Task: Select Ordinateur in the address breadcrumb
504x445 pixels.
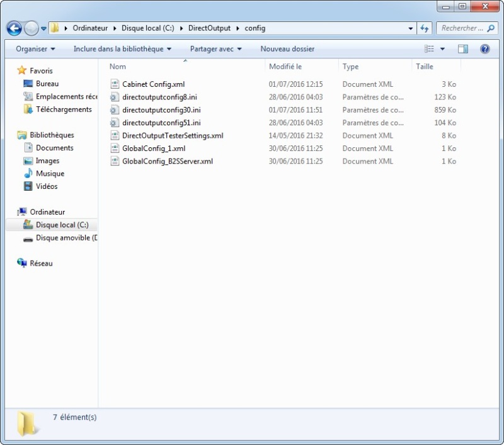Action: (90, 28)
